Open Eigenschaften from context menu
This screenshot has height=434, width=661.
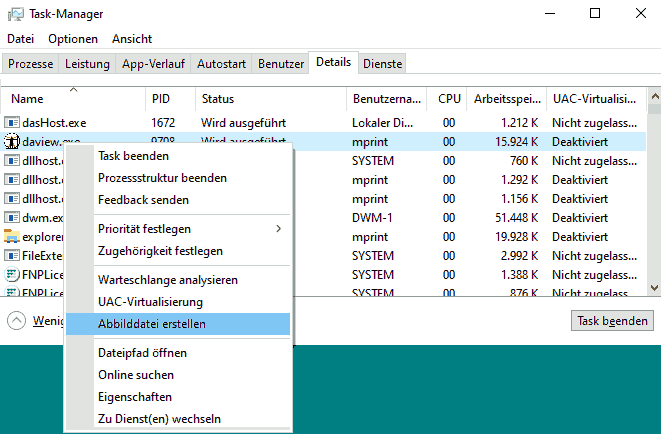point(178,396)
